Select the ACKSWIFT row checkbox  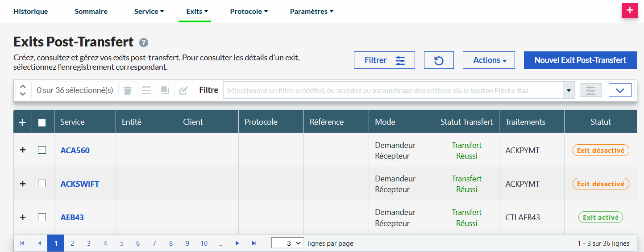coord(42,184)
